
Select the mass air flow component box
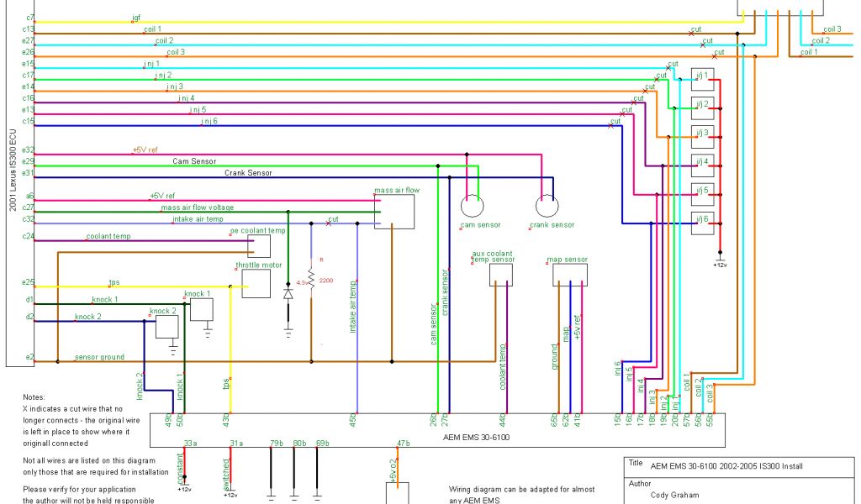tap(394, 211)
